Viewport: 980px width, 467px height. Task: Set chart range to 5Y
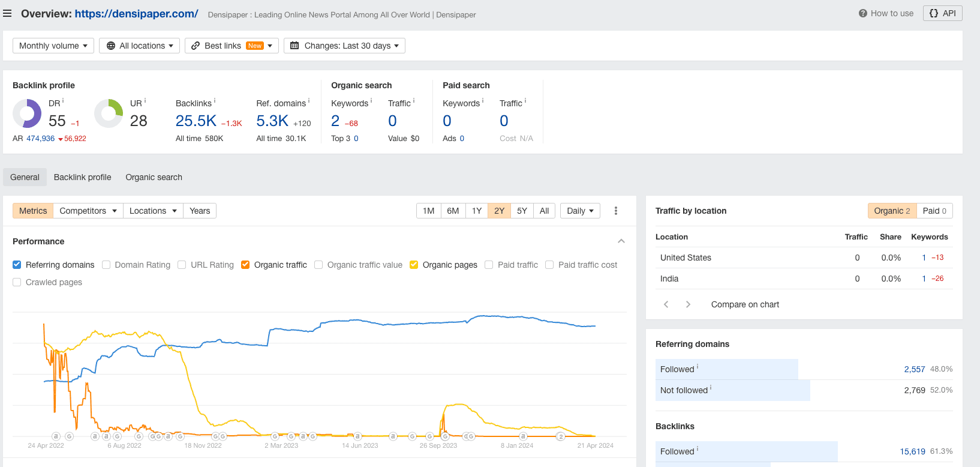click(x=522, y=211)
